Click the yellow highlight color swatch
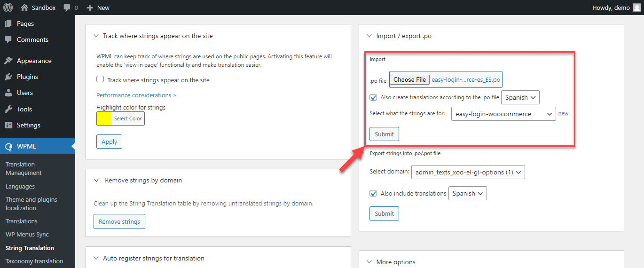The image size is (644, 268). pos(104,118)
